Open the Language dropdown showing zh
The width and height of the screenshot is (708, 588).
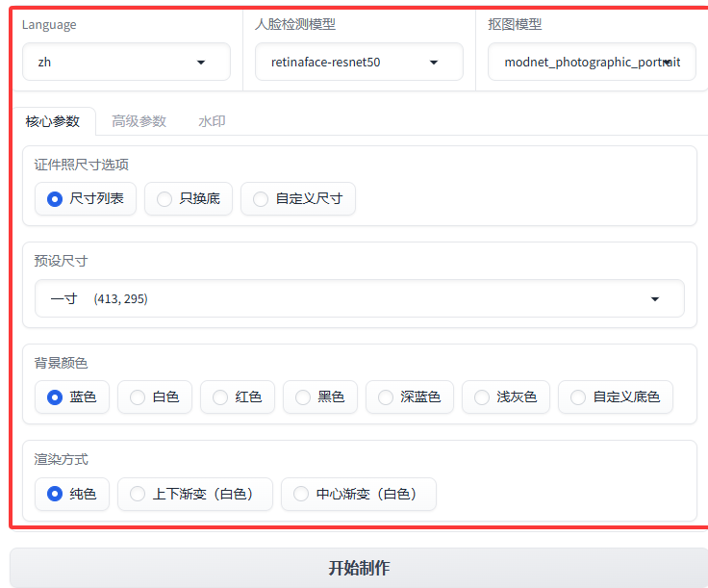(x=126, y=62)
